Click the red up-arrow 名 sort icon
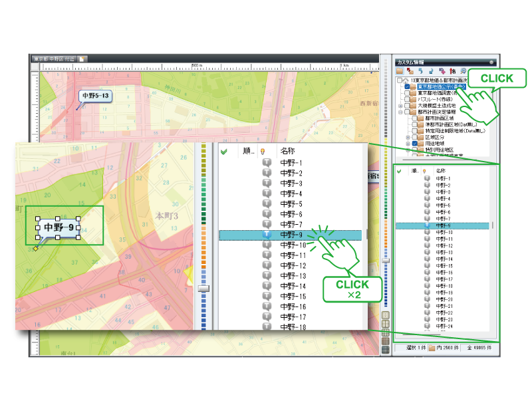 point(453,71)
